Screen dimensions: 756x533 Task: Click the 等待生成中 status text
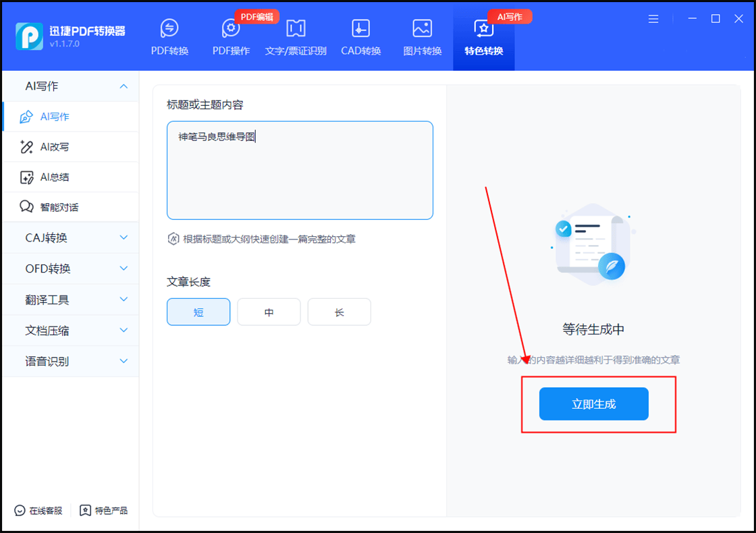[593, 330]
